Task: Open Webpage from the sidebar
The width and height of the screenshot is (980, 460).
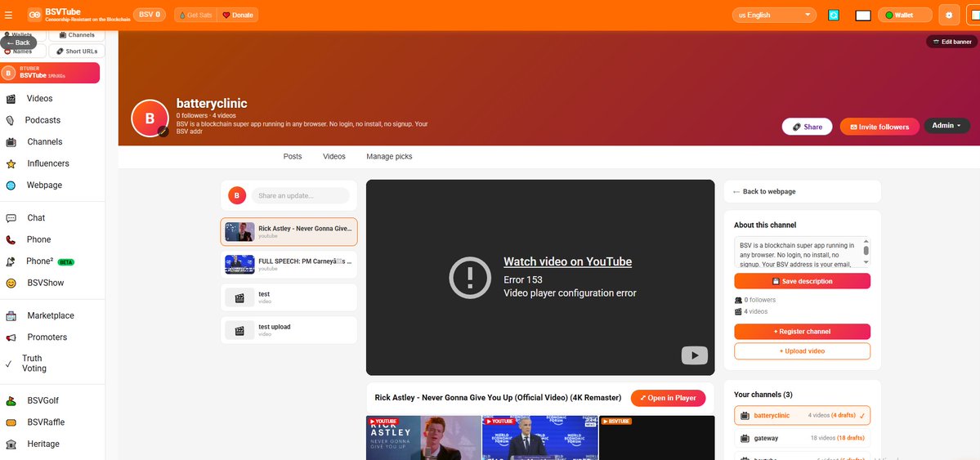Action: point(44,185)
